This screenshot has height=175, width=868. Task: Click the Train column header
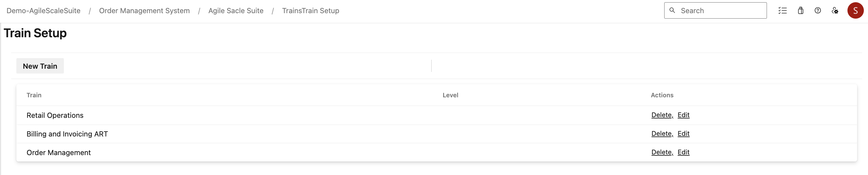pos(34,95)
